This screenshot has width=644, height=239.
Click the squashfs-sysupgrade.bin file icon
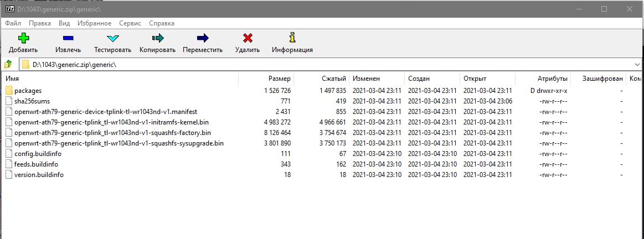9,143
